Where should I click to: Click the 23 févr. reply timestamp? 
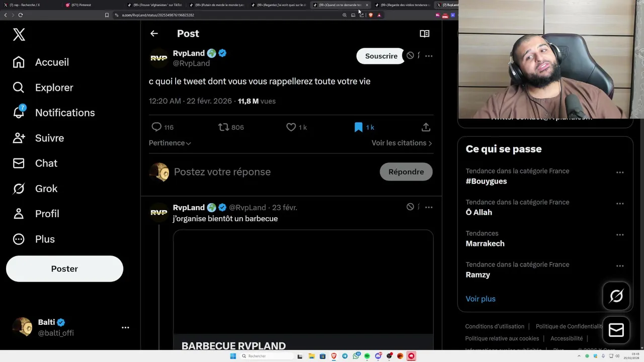point(285,208)
